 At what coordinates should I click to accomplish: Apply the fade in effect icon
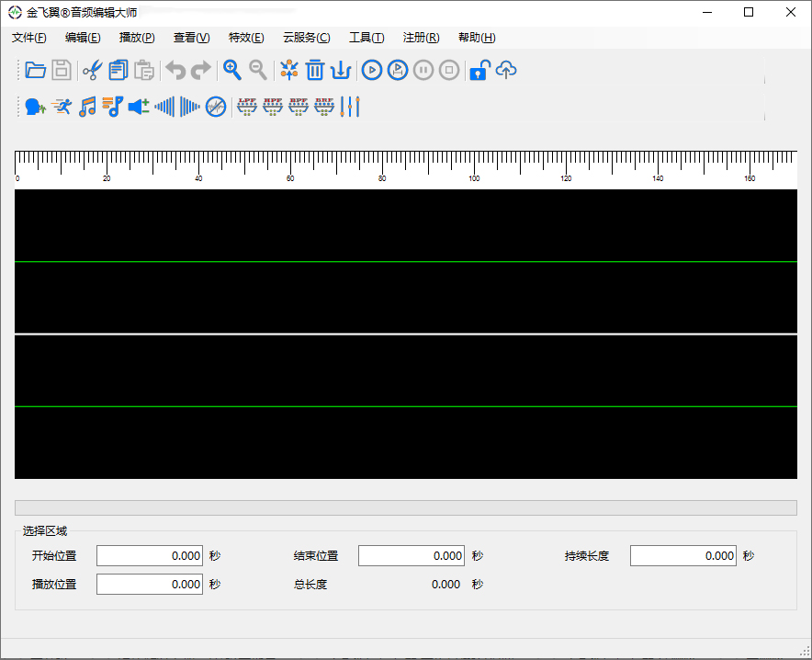164,107
